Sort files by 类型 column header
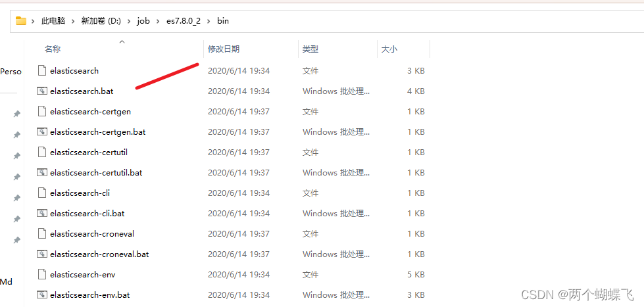This screenshot has height=307, width=644. (x=310, y=49)
